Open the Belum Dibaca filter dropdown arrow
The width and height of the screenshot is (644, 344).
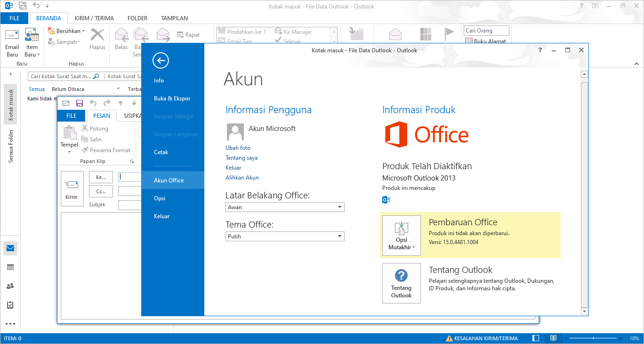point(118,89)
